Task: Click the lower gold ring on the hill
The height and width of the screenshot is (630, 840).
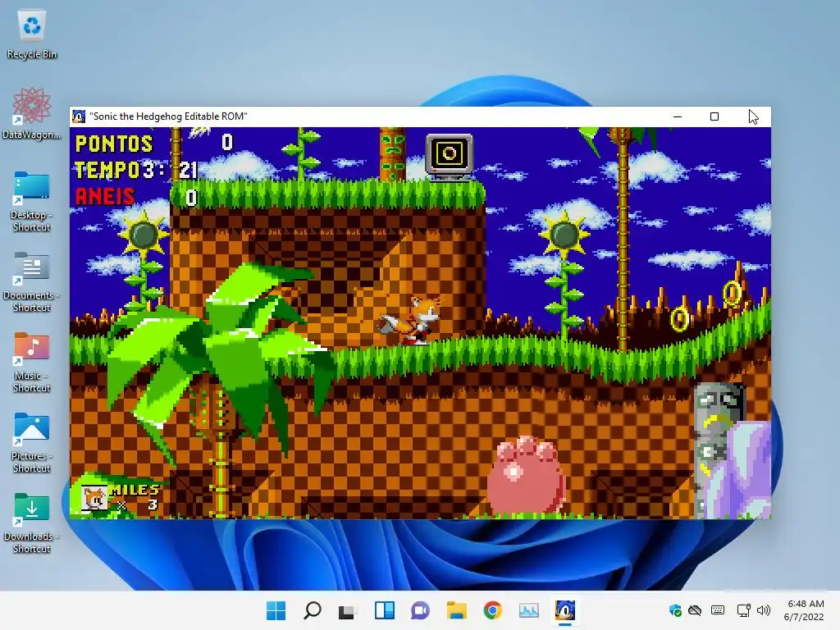Action: point(679,319)
